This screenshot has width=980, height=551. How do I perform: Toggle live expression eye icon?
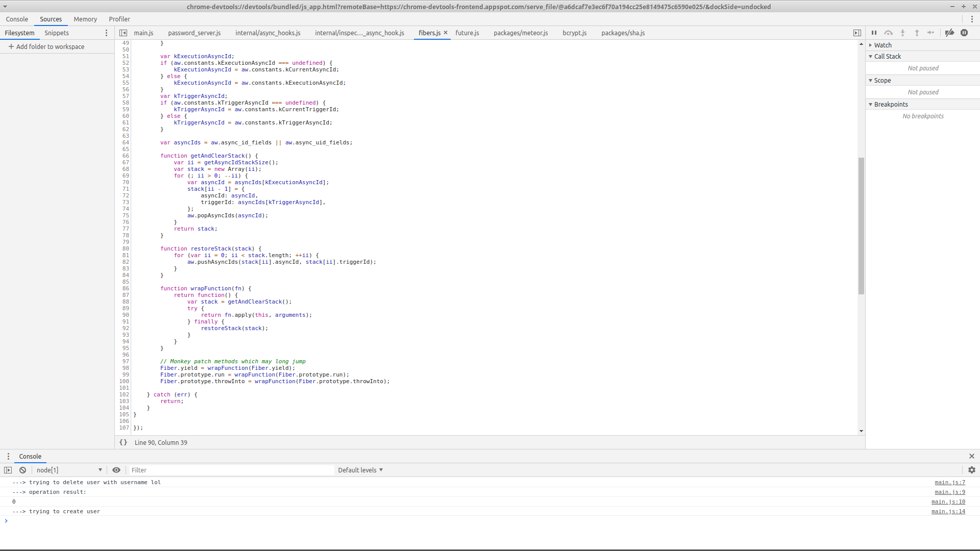(x=116, y=470)
